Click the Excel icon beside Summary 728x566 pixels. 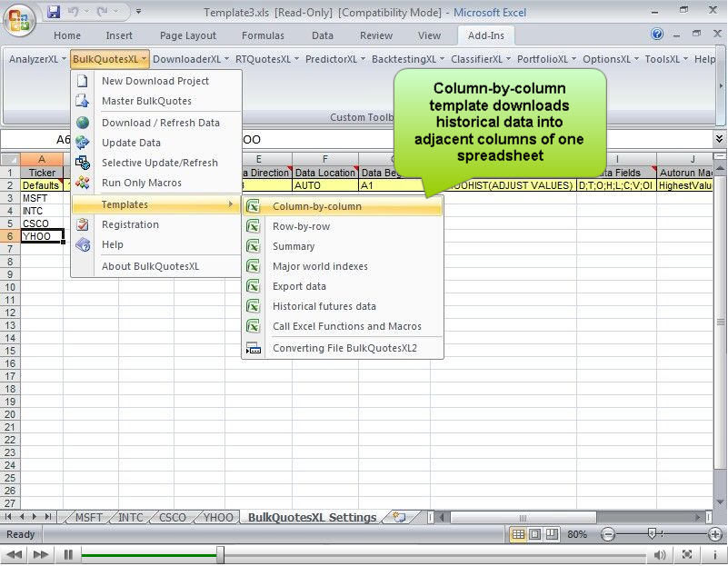point(253,246)
